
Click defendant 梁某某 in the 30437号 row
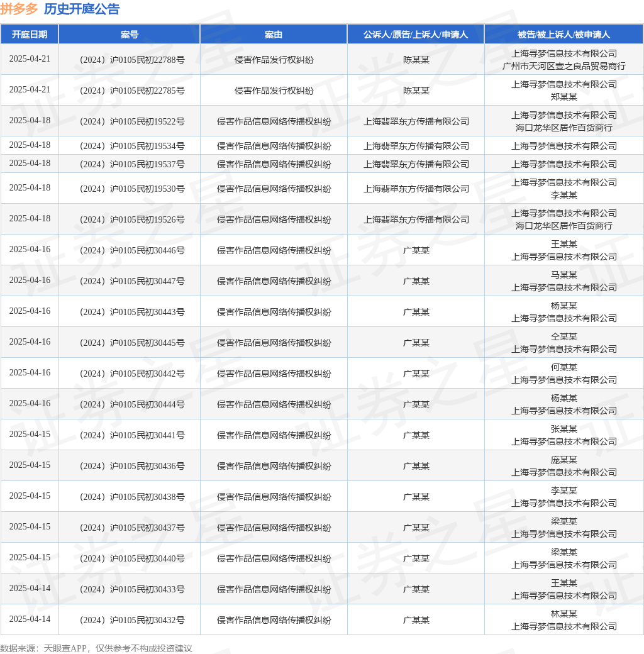[564, 521]
